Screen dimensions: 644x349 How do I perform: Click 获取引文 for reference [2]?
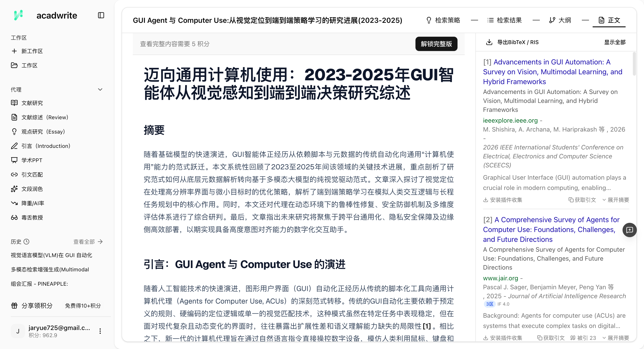click(x=551, y=338)
